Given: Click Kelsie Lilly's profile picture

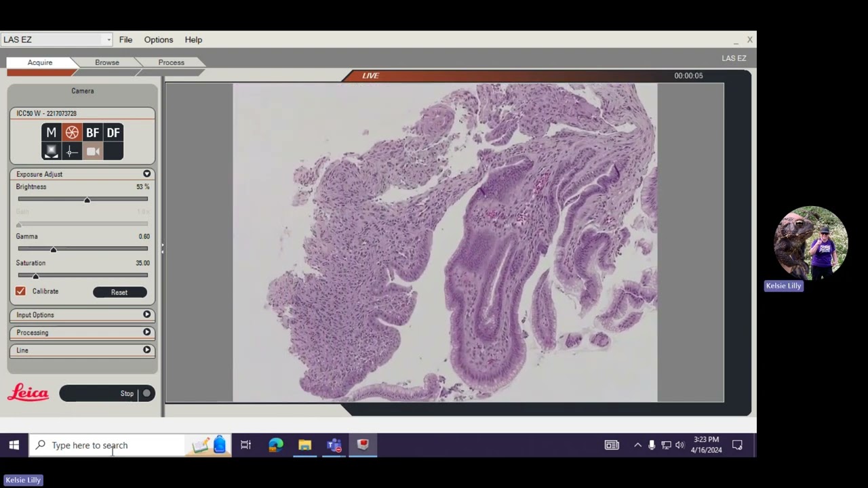Looking at the screenshot, I should point(811,243).
